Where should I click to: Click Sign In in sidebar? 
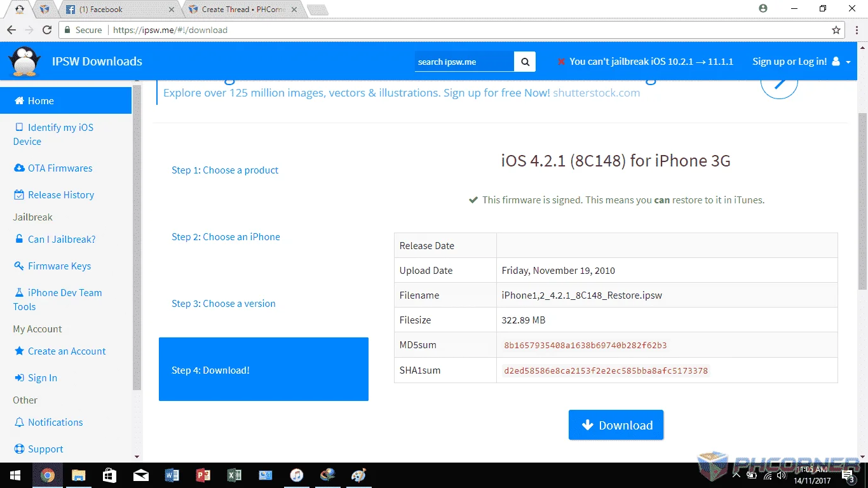(36, 378)
